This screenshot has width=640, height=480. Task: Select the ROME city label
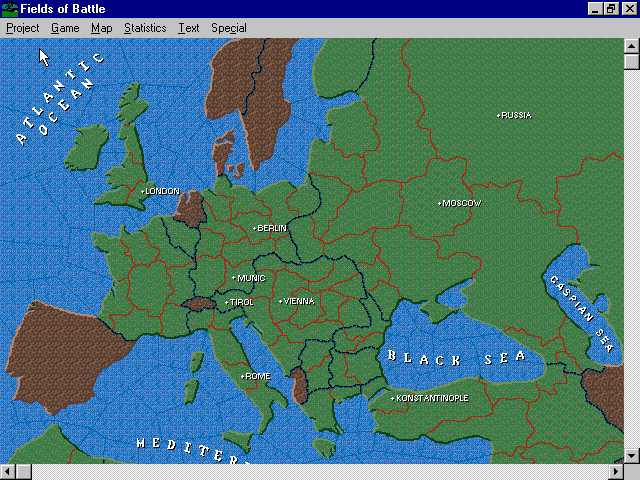tap(256, 376)
